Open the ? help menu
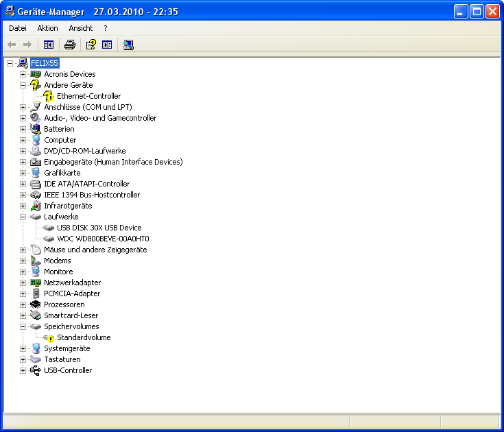This screenshot has height=432, width=504. (x=106, y=28)
